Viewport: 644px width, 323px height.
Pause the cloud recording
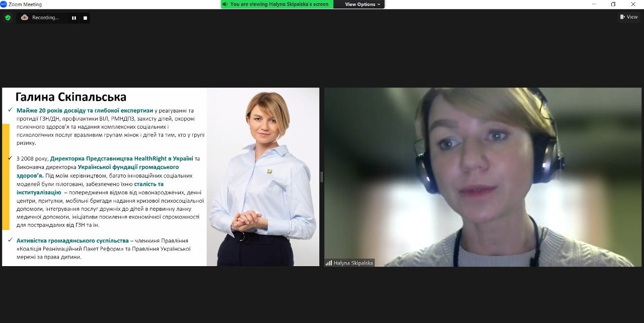tap(74, 18)
